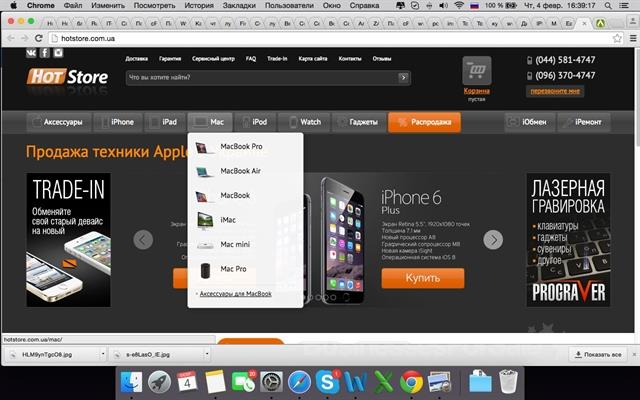Click the HotStore logo
The image size is (640, 400).
tap(67, 76)
